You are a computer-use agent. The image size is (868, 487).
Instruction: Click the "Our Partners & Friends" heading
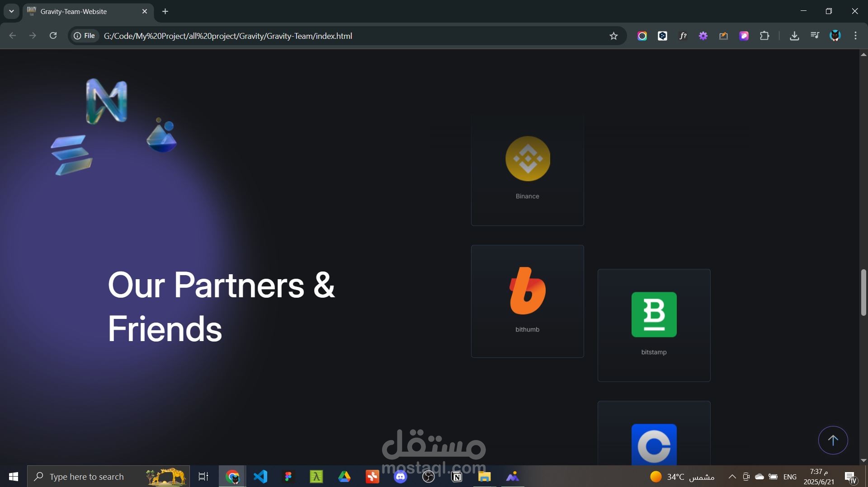[221, 307]
